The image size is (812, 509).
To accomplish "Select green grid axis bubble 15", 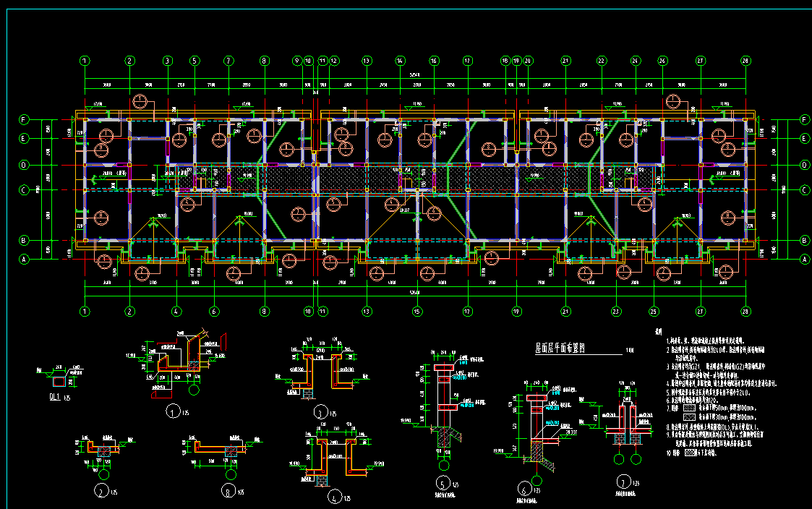I will pos(417,311).
